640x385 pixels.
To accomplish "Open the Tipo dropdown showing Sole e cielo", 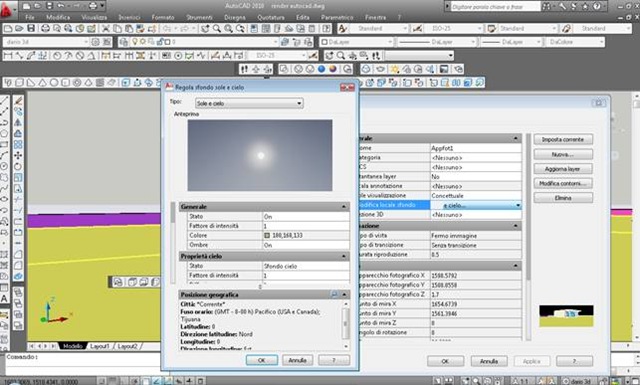I will (249, 104).
